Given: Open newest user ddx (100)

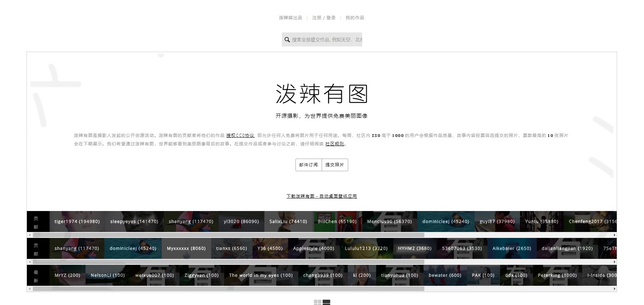Looking at the screenshot, I should point(516,275).
